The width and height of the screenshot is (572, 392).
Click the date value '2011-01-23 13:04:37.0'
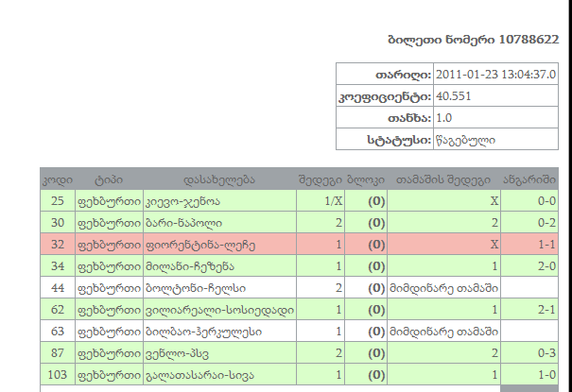click(495, 75)
